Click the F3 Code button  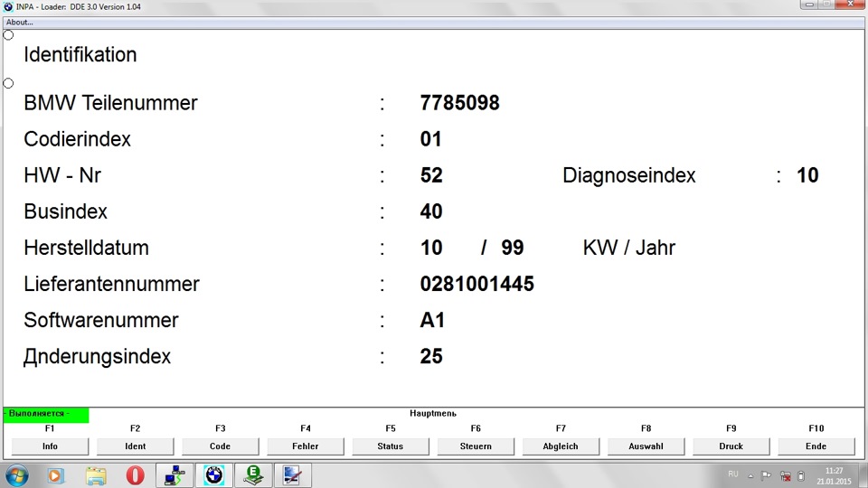(x=221, y=446)
